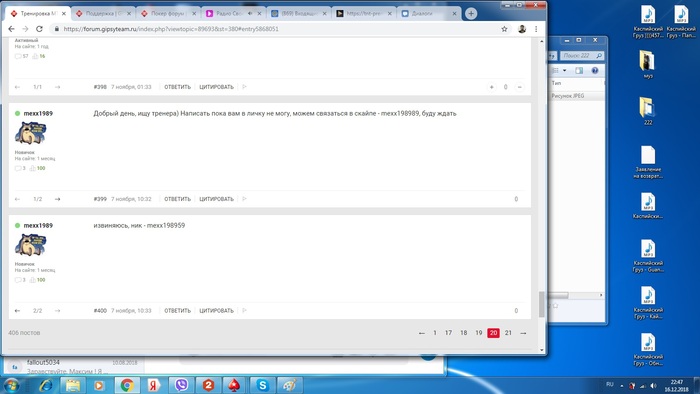700x394 pixels.
Task: Click the address bar with the gipsyteam URL
Action: (277, 29)
